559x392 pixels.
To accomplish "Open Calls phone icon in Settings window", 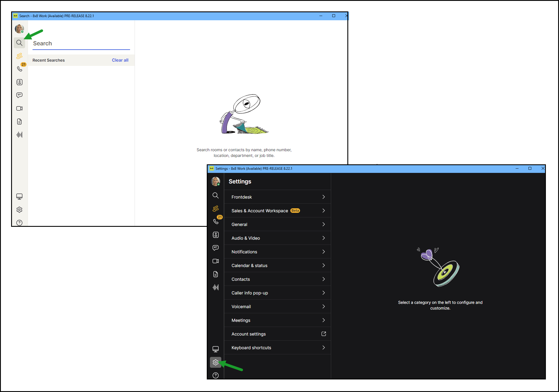I will click(x=216, y=221).
